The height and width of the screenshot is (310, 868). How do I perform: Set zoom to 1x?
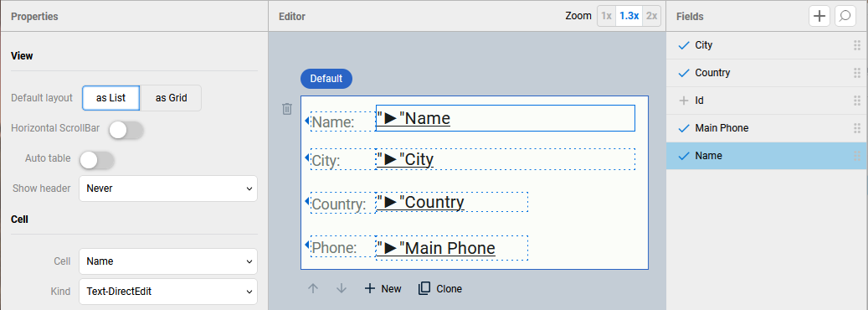click(606, 16)
